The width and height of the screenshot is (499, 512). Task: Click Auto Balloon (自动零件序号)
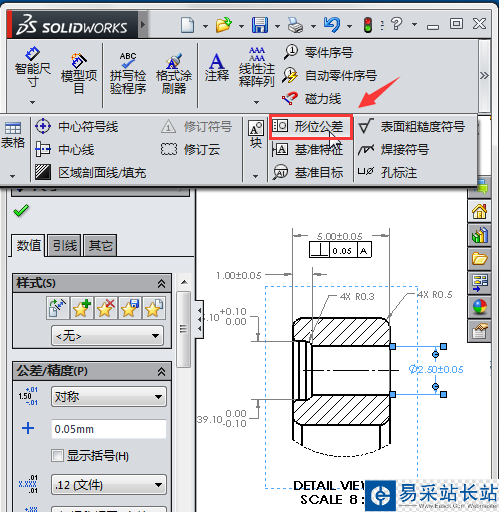[330, 75]
